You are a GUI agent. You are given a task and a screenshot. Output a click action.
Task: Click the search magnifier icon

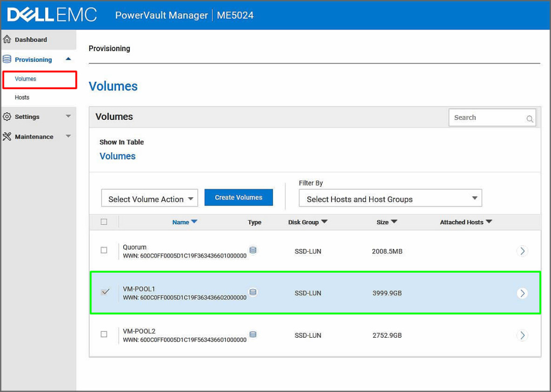[x=529, y=119]
